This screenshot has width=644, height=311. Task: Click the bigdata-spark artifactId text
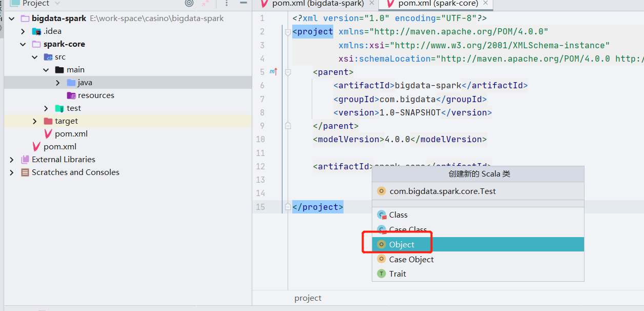[x=428, y=85]
